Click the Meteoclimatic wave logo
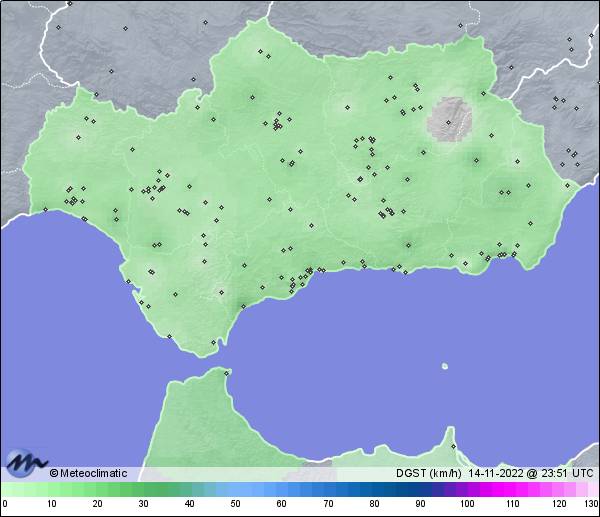 tap(26, 463)
